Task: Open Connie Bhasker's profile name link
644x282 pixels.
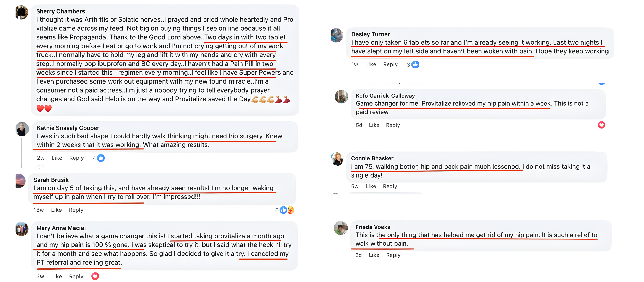Action: 372,158
